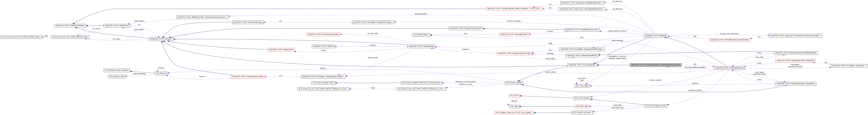Viewport: 868px width, 115px height.
Task: Open unique_ptr< ThreadPerConnectionSendTask > node
Action: click(x=796, y=36)
